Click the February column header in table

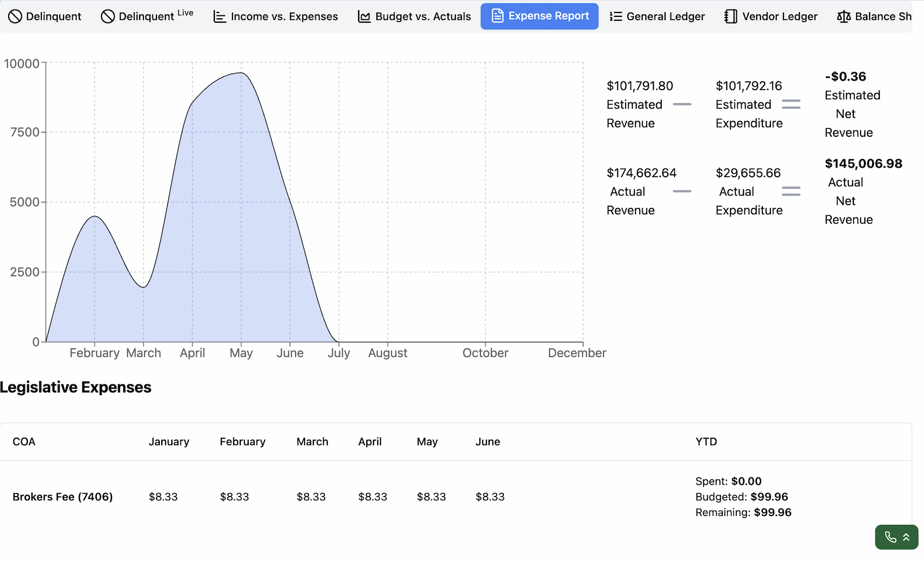click(x=243, y=442)
